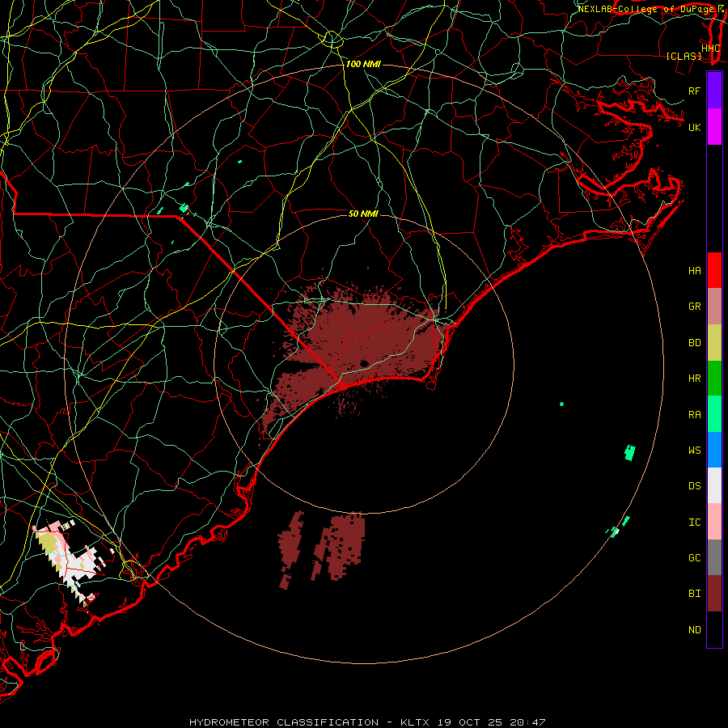The width and height of the screenshot is (728, 728).
Task: Click the RF purple legend swatch
Action: (x=714, y=91)
